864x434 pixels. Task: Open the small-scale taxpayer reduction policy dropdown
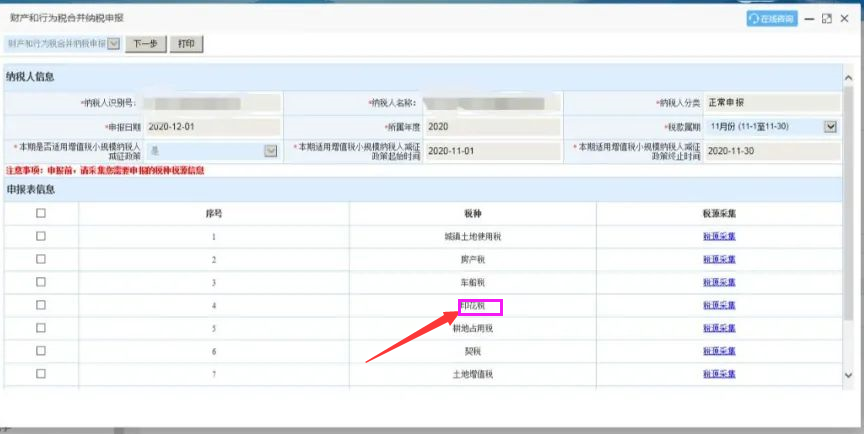pyautogui.click(x=270, y=150)
